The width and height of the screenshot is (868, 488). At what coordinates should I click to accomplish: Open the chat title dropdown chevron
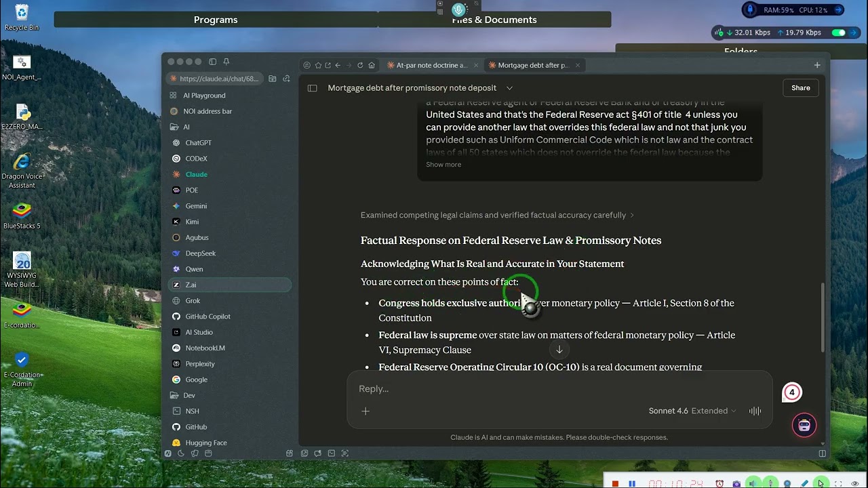pos(509,88)
